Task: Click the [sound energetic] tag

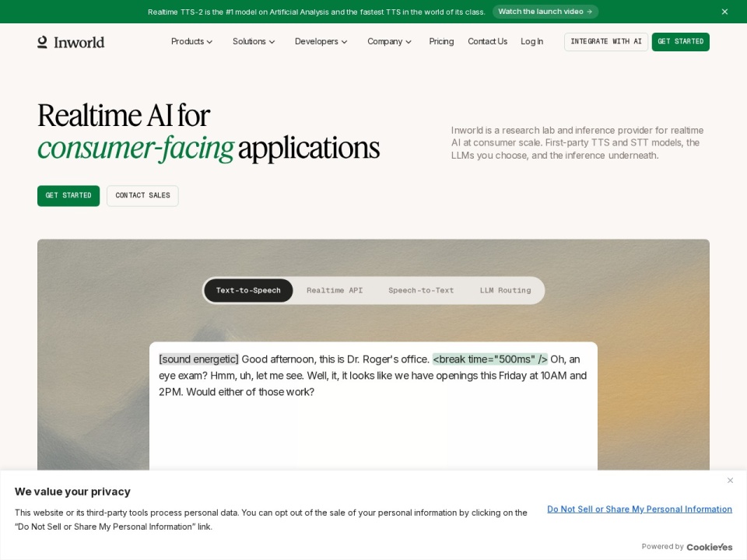Action: 198,359
